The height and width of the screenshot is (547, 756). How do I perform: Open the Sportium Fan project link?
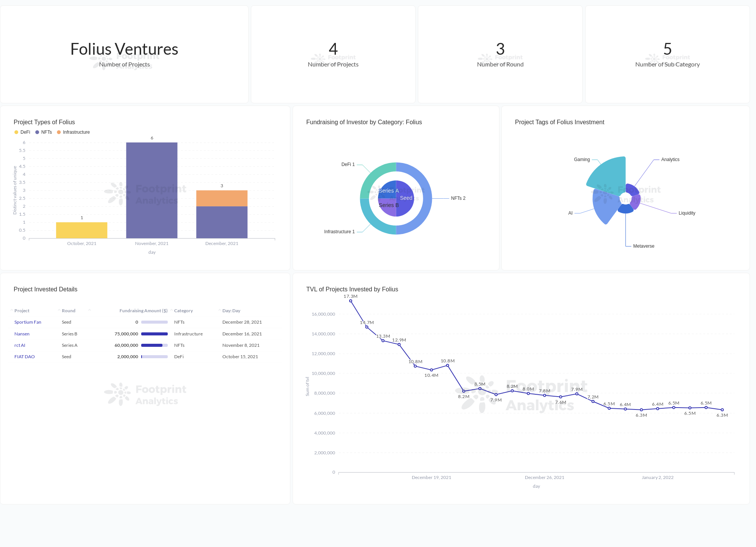tap(28, 322)
